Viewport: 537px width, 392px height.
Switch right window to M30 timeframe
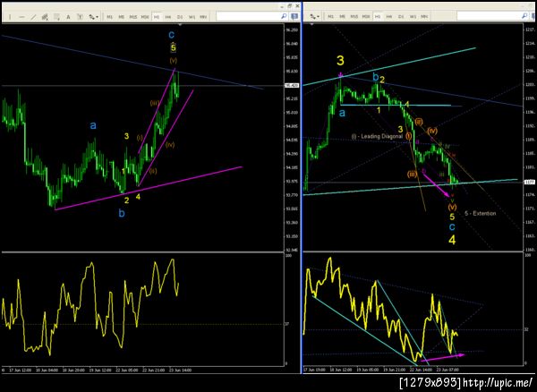tap(366, 16)
